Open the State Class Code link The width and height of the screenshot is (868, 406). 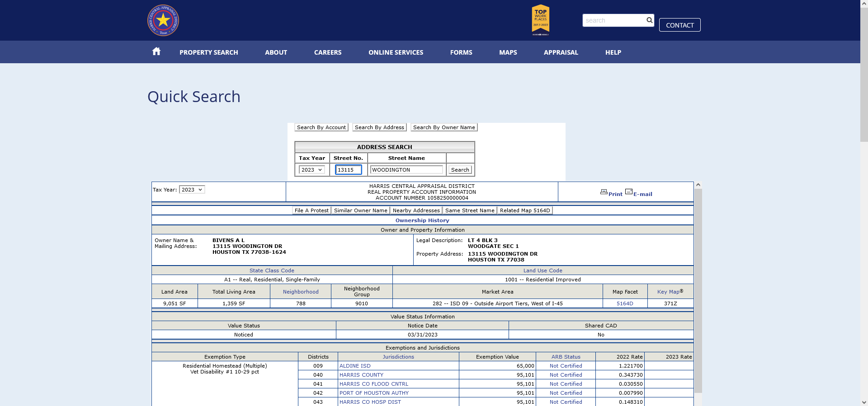click(272, 271)
